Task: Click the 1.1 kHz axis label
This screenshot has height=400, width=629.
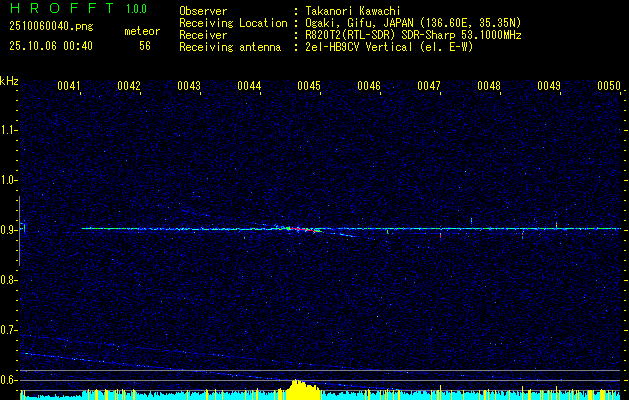Action: (9, 130)
